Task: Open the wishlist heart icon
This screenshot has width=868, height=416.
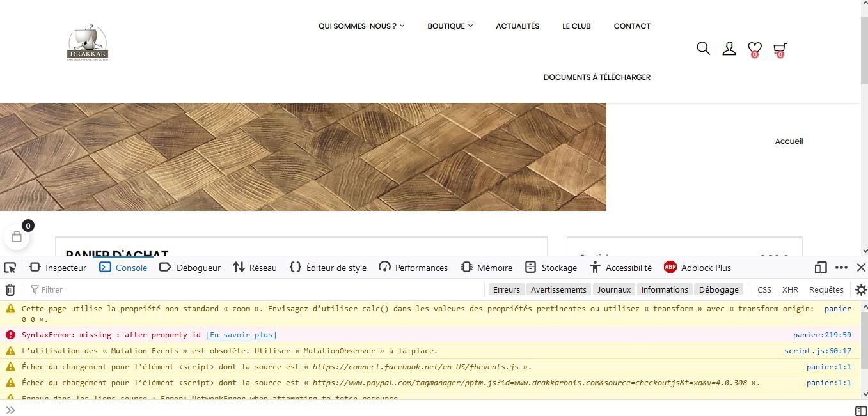Action: [755, 49]
